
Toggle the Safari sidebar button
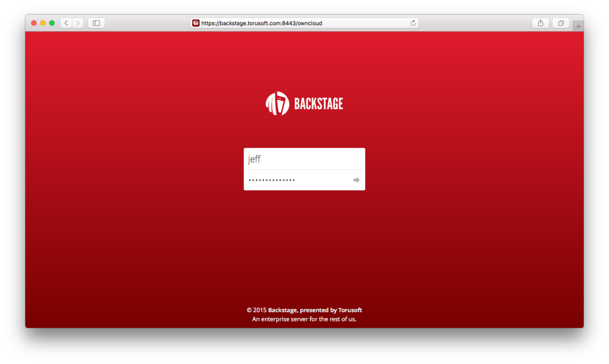coord(96,23)
